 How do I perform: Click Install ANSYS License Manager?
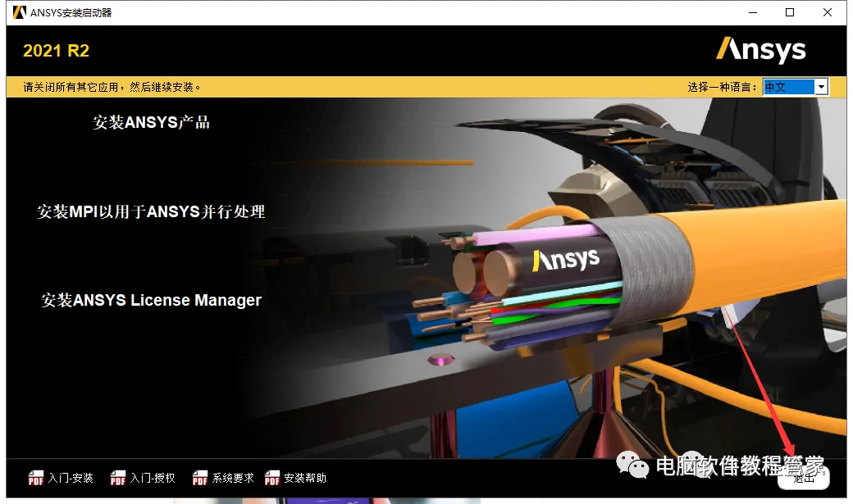point(151,300)
